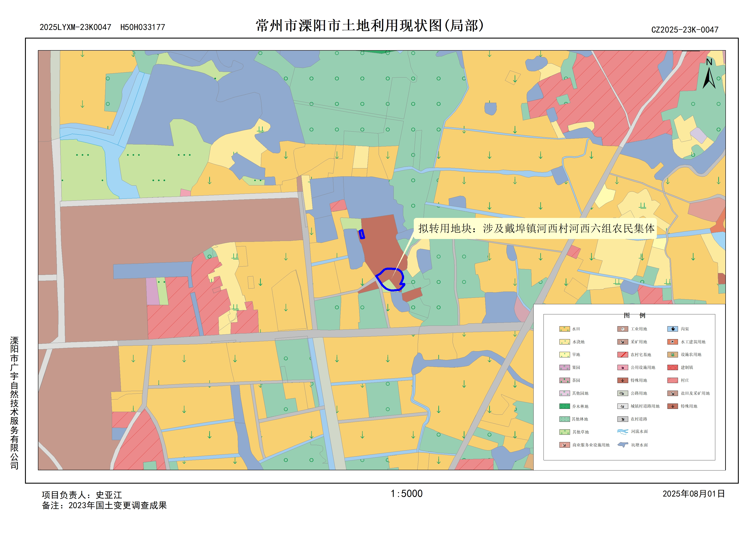The image size is (756, 534).
Task: Click the 乔木林地 dark green swatch
Action: tap(564, 406)
